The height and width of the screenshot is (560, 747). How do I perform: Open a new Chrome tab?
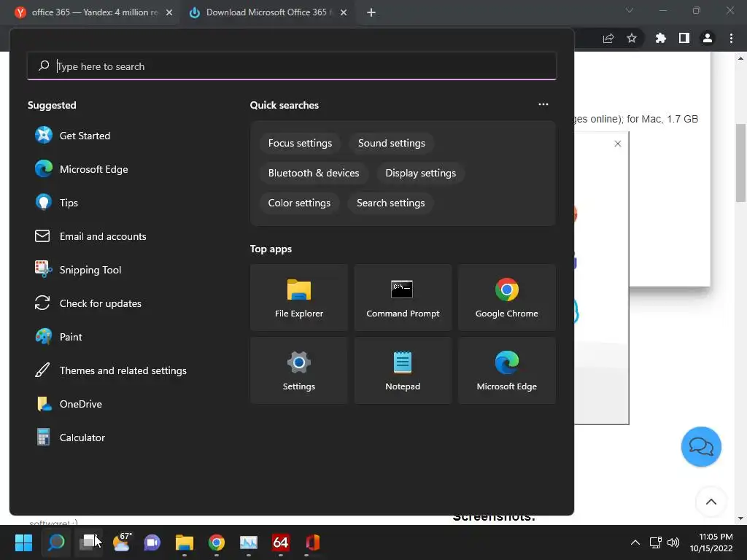click(371, 12)
